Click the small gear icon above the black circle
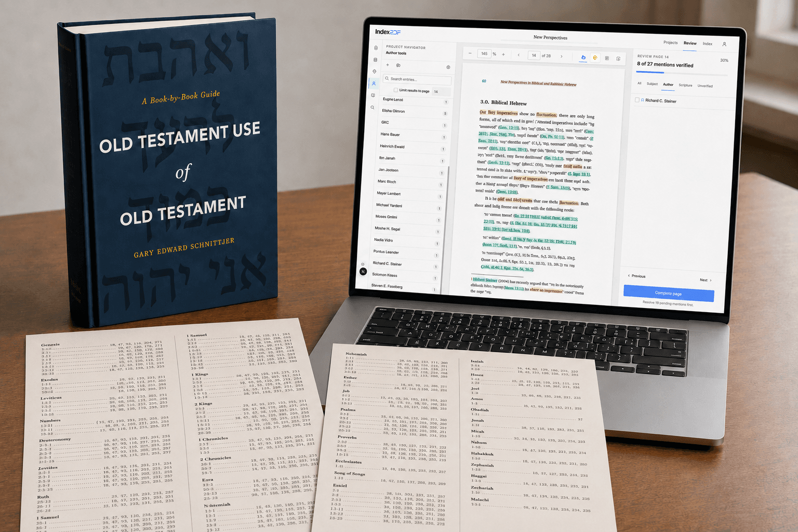798x532 pixels. (x=363, y=264)
